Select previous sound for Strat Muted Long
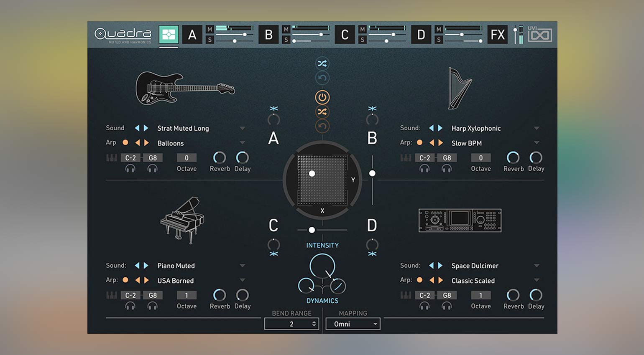Image resolution: width=644 pixels, height=355 pixels. coord(137,128)
